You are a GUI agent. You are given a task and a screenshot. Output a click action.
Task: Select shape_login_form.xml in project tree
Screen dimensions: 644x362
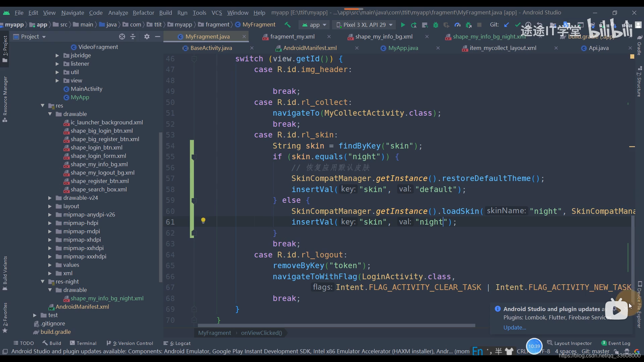point(98,156)
